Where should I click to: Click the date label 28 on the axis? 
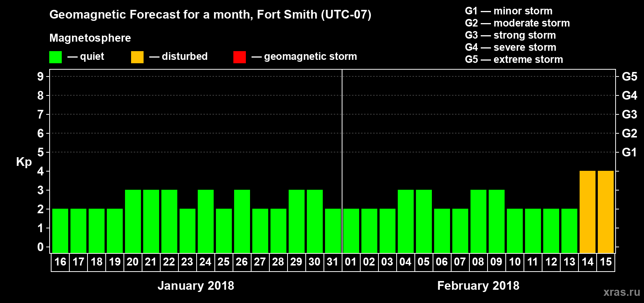pyautogui.click(x=278, y=262)
